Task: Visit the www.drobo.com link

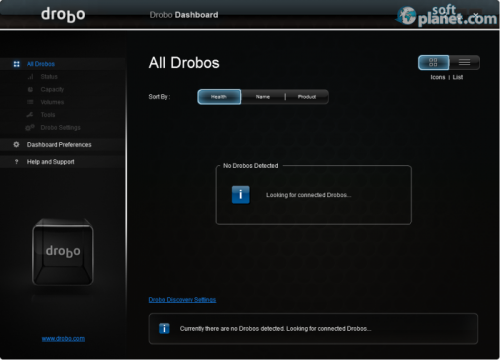Action: click(x=63, y=339)
